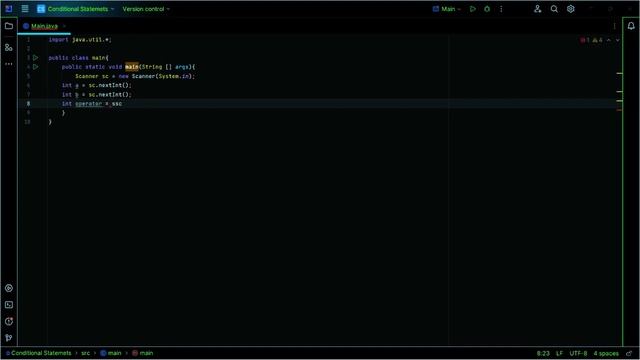Change LF line separator

point(559,353)
